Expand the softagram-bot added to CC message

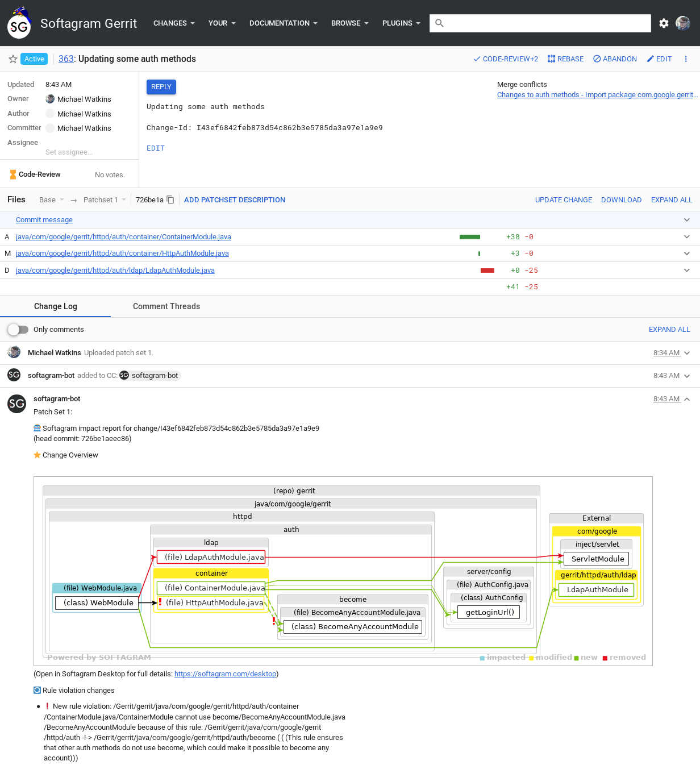pyautogui.click(x=687, y=376)
